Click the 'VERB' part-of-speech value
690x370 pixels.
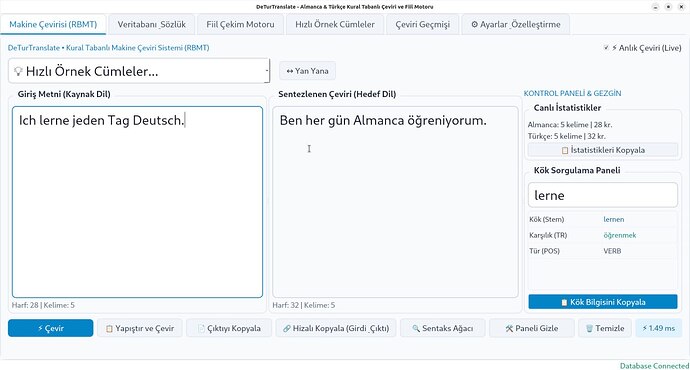(612, 251)
